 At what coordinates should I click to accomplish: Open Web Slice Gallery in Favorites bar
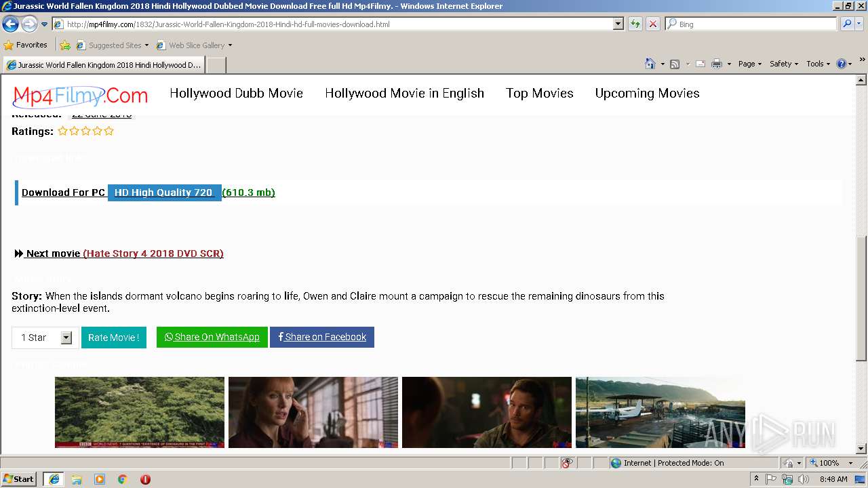click(x=194, y=45)
